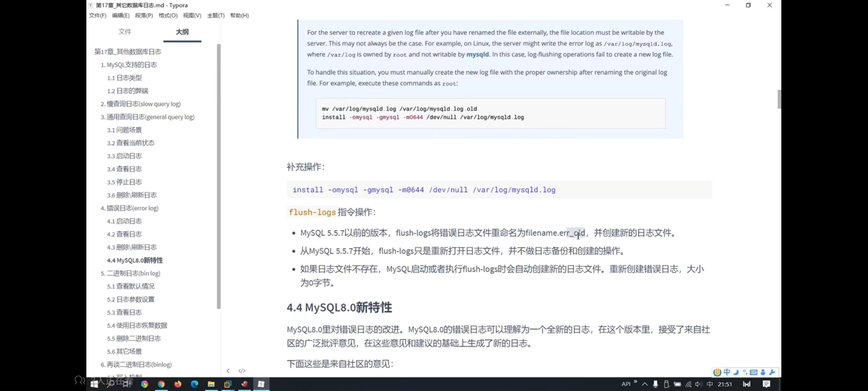Screen dimensions: 868x391
Task: Go to 5. 二进制日志(bin log) outline entry
Action: click(130, 273)
